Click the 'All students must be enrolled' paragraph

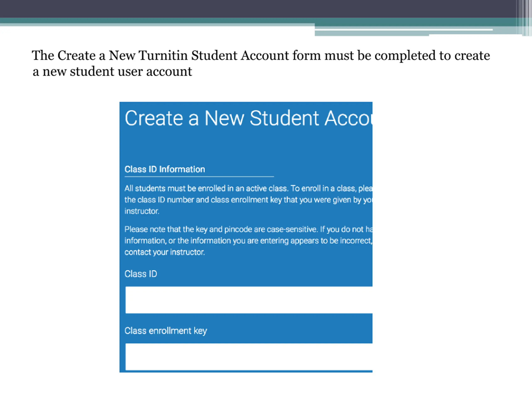[x=249, y=200]
